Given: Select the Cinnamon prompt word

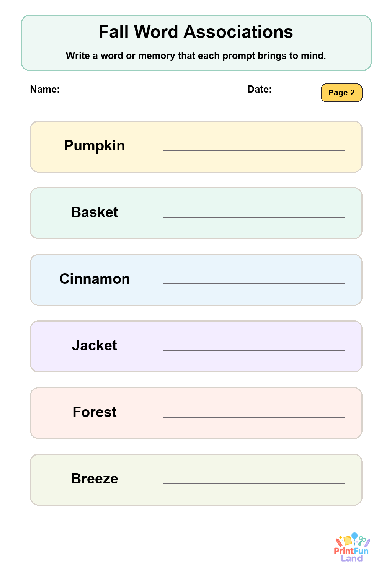Looking at the screenshot, I should 95,279.
